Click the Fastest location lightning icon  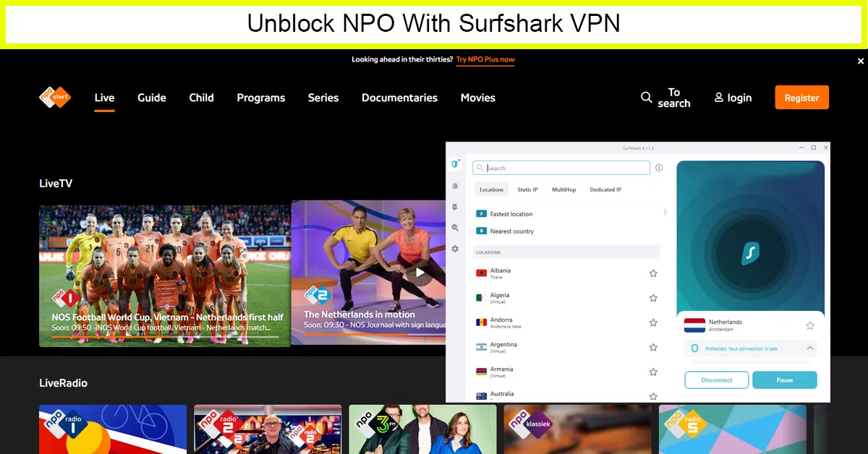pyautogui.click(x=481, y=214)
